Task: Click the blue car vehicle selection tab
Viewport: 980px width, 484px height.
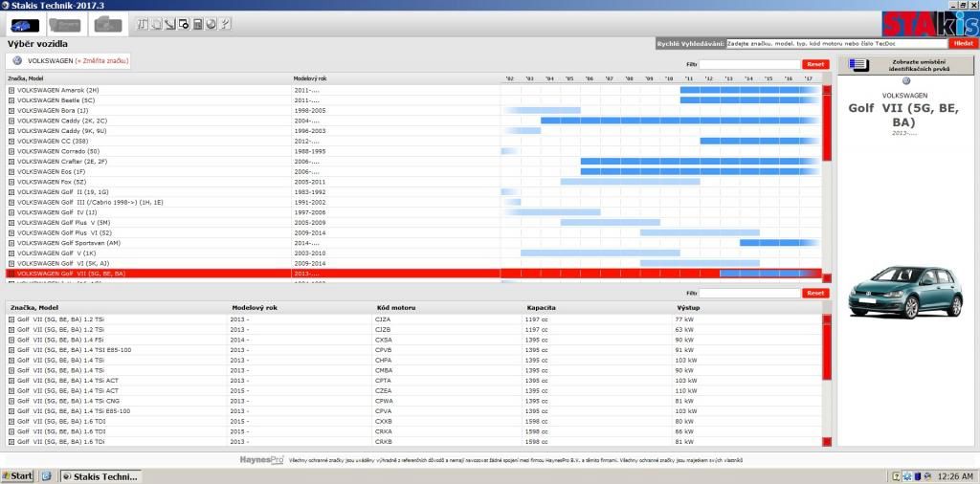Action: 23,24
